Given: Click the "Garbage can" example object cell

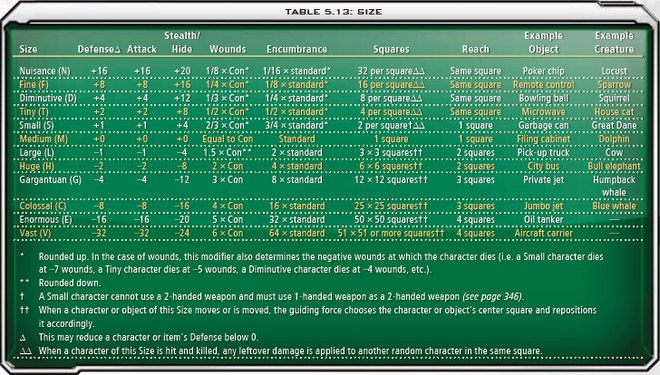Looking at the screenshot, I should [543, 125].
